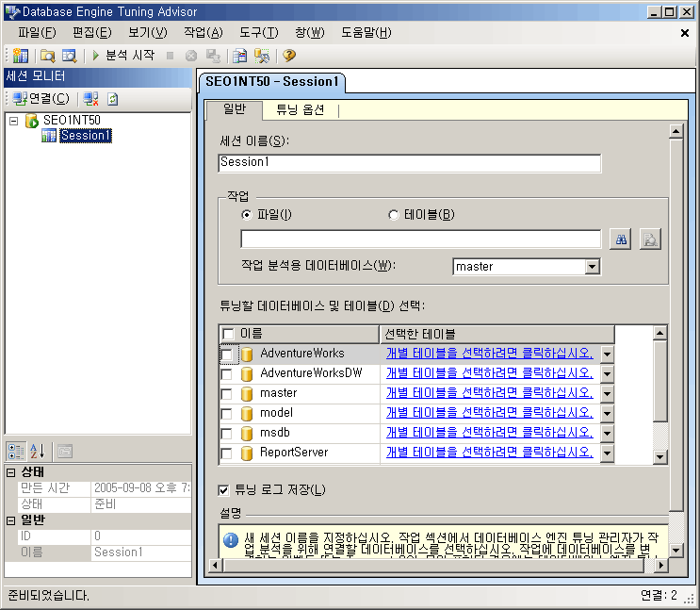This screenshot has height=610, width=700.
Task: Click the 분석 시작 button
Action: pos(123,56)
